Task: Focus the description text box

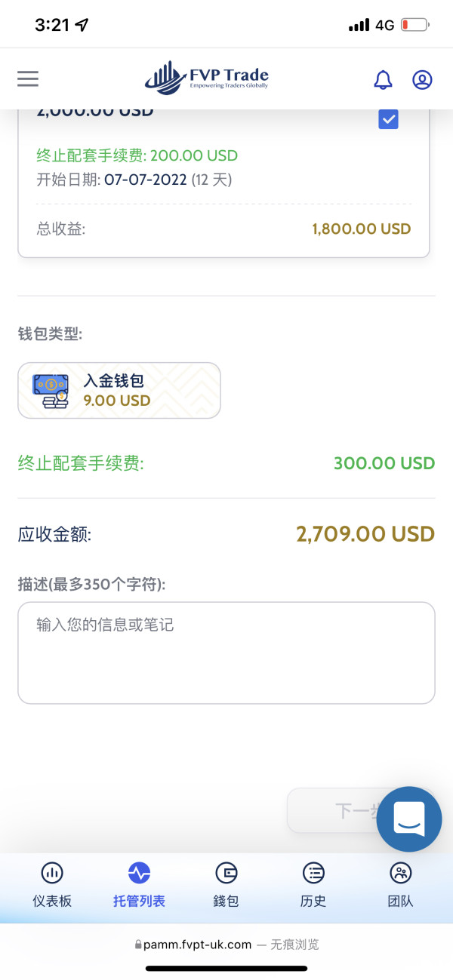Action: pyautogui.click(x=226, y=653)
